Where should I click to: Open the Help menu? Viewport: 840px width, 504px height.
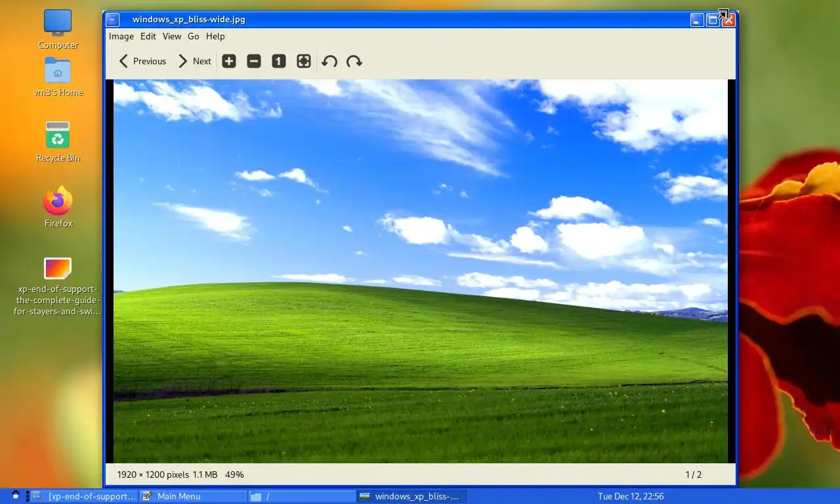click(215, 36)
